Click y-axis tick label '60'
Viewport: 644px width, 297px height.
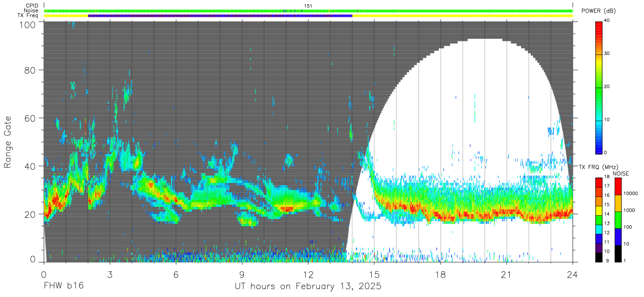click(x=31, y=118)
